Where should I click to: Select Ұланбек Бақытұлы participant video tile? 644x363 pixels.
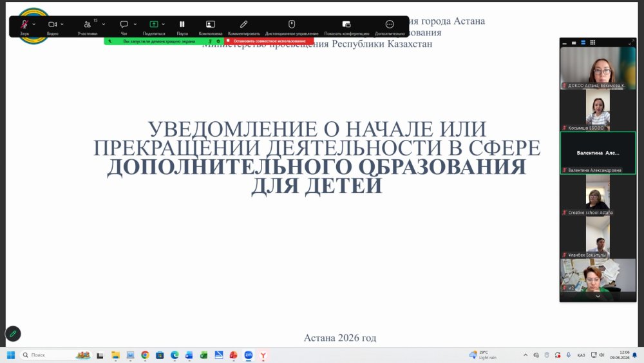tap(598, 238)
